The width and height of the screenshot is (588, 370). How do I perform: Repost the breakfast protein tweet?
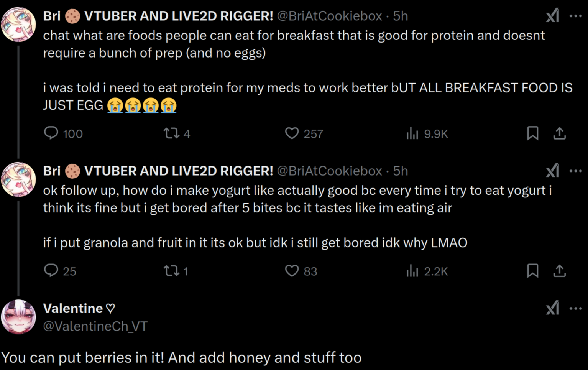(171, 133)
